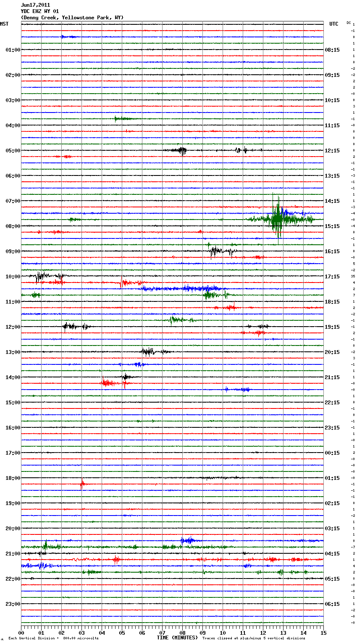Viewport: 357px width, 644px height.
Task: Click the 01:15 UTC time label
Action: (332, 478)
